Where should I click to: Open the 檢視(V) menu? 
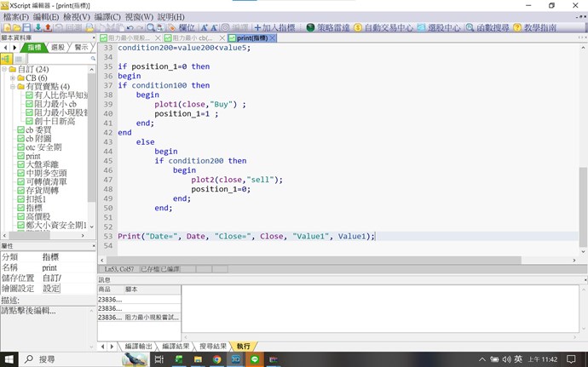76,16
